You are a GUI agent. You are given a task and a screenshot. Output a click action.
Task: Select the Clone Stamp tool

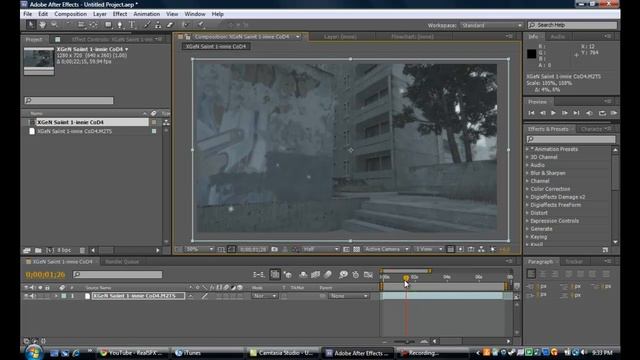158,25
